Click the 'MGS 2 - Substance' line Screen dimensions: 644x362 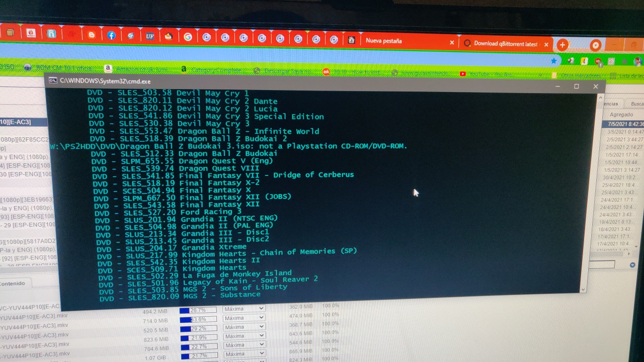pos(180,297)
